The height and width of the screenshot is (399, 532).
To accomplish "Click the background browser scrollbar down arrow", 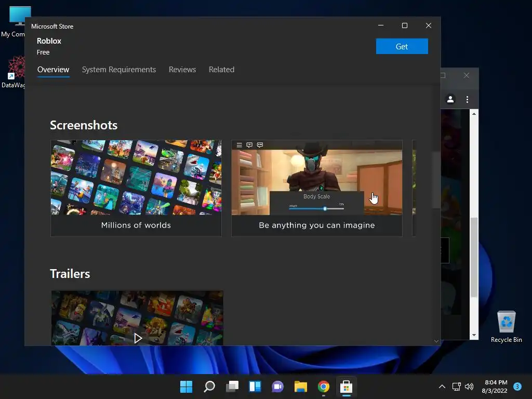I will [x=474, y=335].
